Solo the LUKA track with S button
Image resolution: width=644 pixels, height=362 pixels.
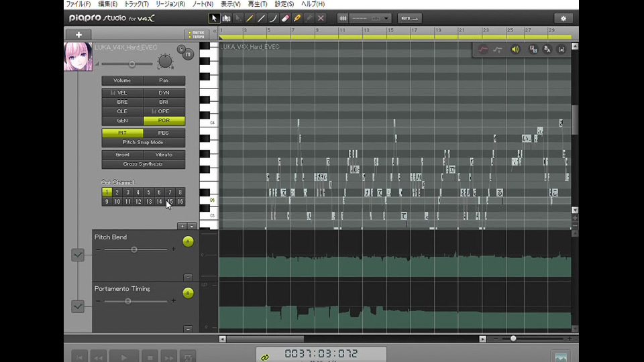[181, 49]
